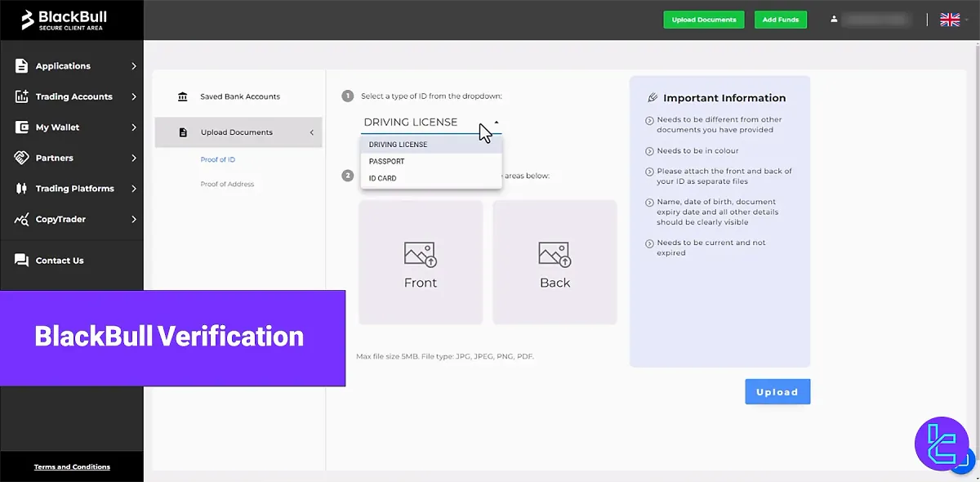Click the Upload button
The image size is (980, 482).
(x=777, y=391)
